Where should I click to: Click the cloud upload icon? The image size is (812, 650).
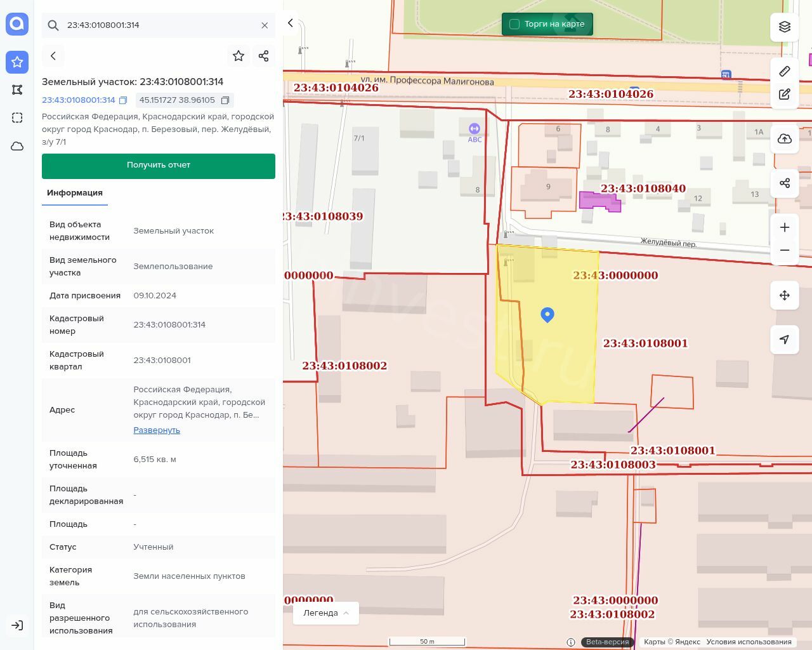tap(785, 139)
